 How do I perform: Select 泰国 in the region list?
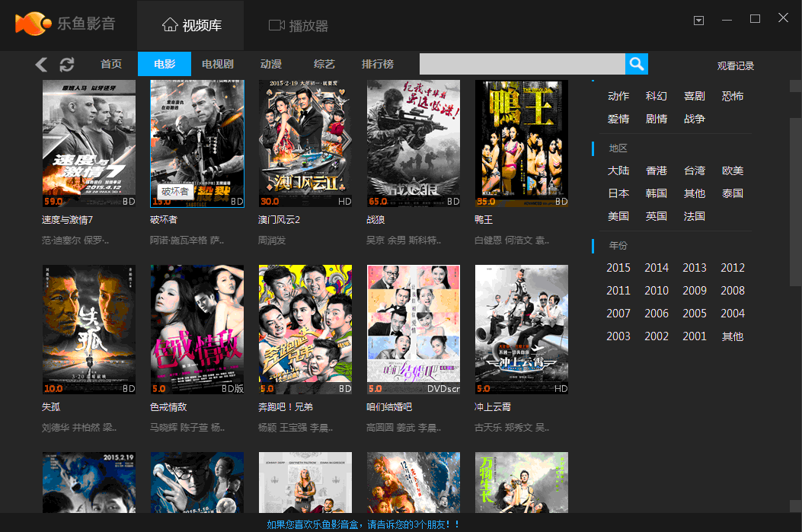tap(732, 193)
